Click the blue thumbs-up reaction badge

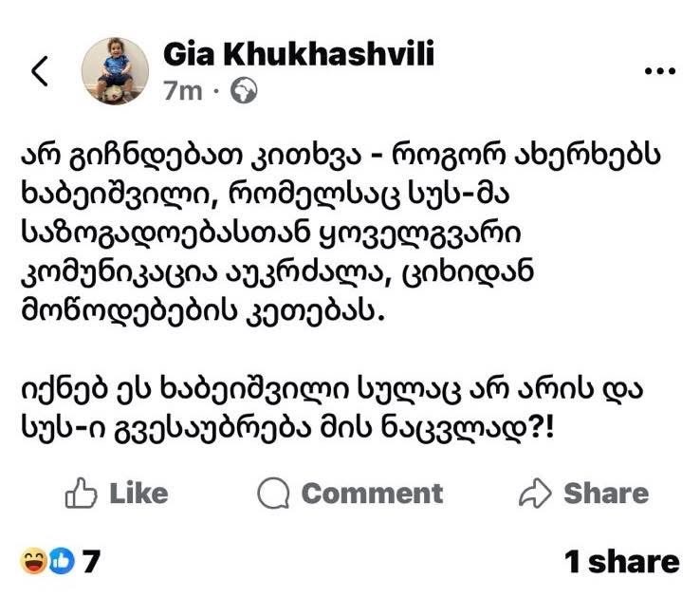pos(61,561)
